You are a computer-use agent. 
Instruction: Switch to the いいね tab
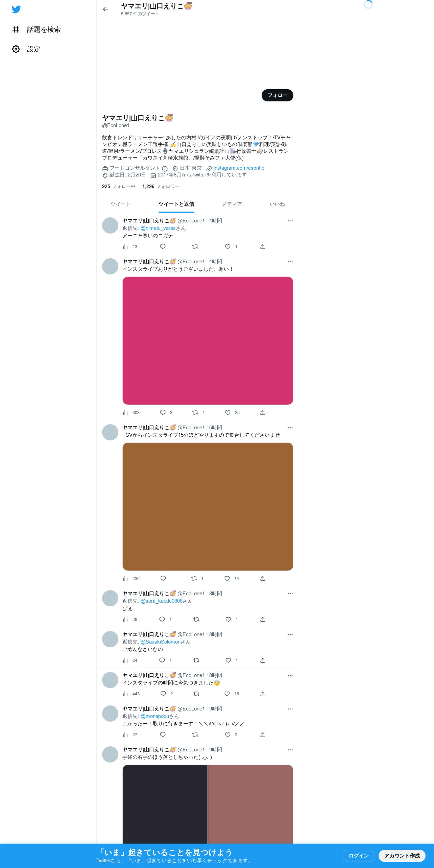coord(277,204)
